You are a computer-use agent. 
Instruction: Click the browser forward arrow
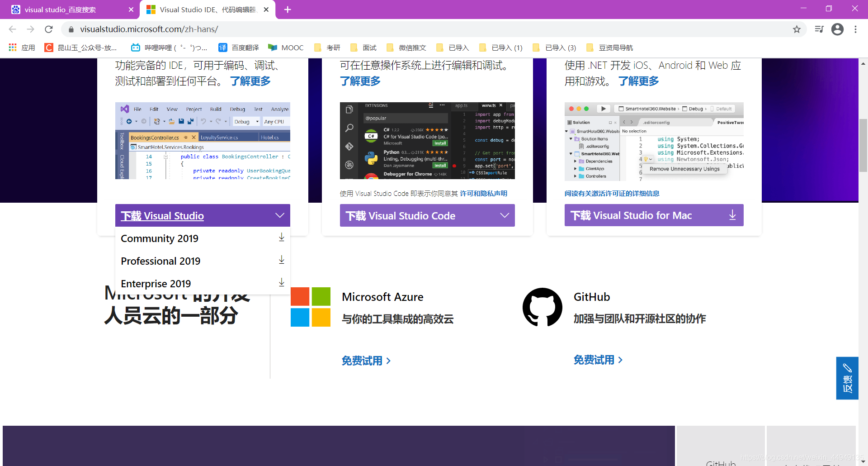[x=30, y=29]
